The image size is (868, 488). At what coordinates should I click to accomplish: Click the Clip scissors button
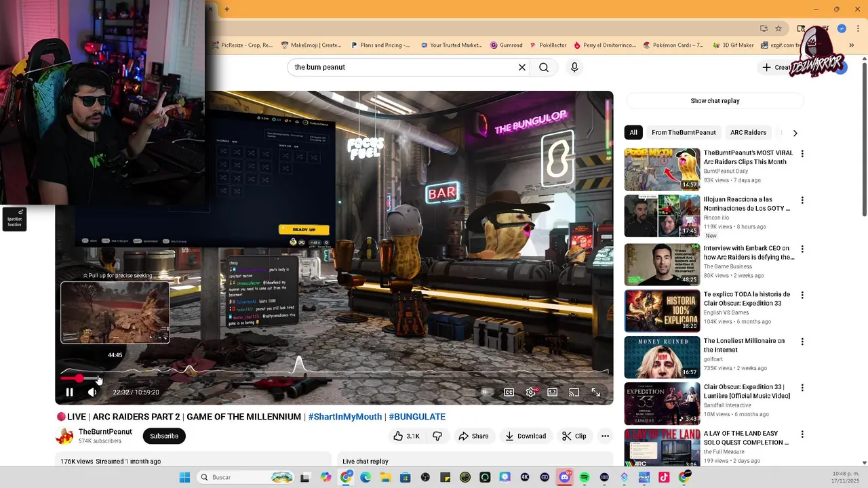click(574, 436)
